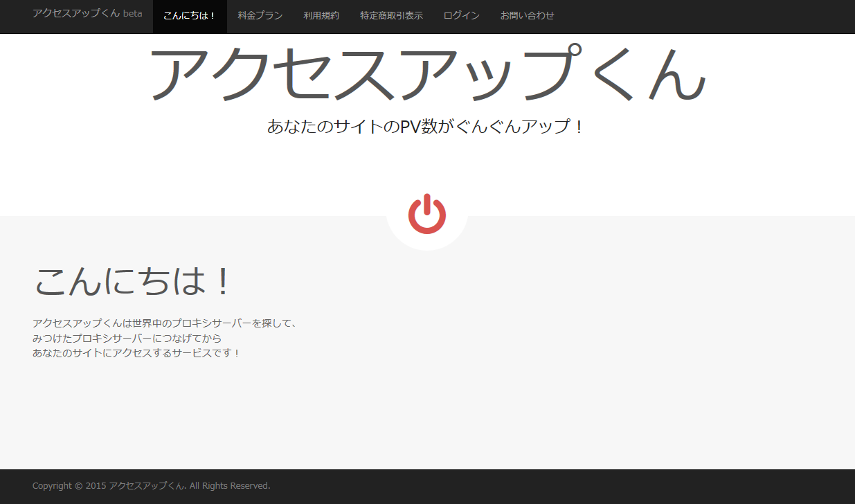The height and width of the screenshot is (504, 855).
Task: Open the お問い合わせ navigation link
Action: [528, 15]
